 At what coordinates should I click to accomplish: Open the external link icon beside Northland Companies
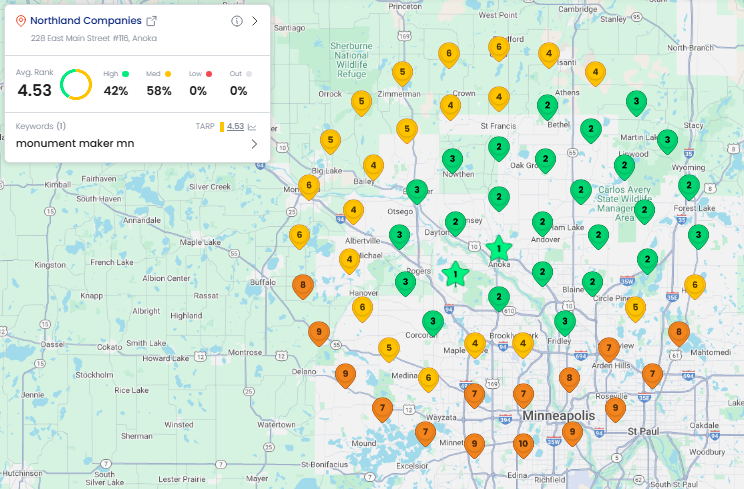click(152, 21)
